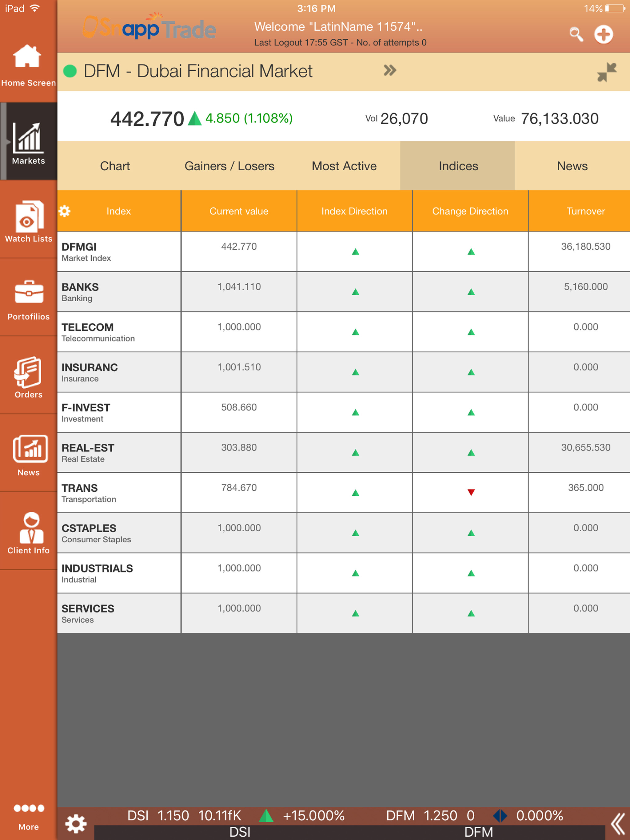Click table column settings gear icon
Image resolution: width=630 pixels, height=840 pixels.
coord(65,211)
